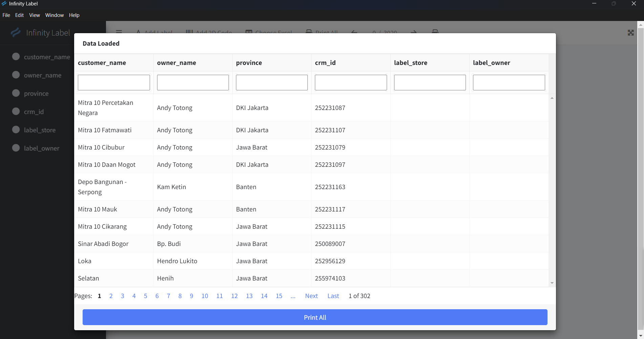Select the Depo Bangunan - Serpong cell
The width and height of the screenshot is (644, 339).
click(114, 187)
